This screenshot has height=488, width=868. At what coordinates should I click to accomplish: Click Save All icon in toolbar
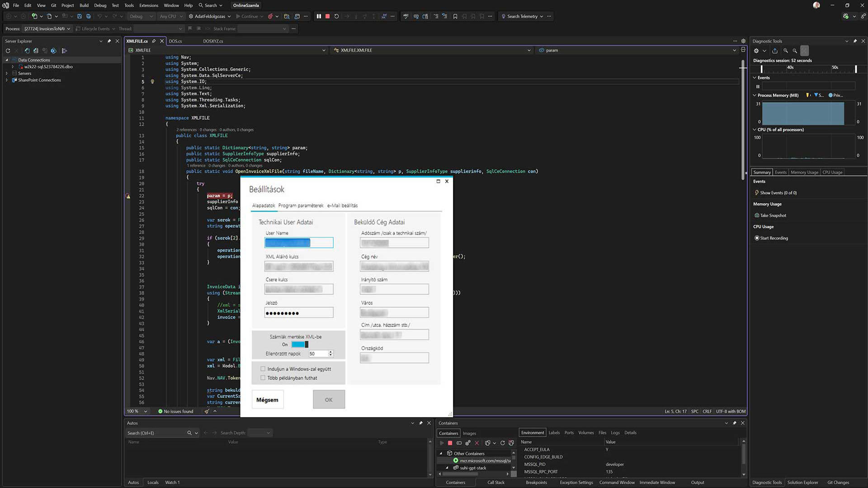89,16
